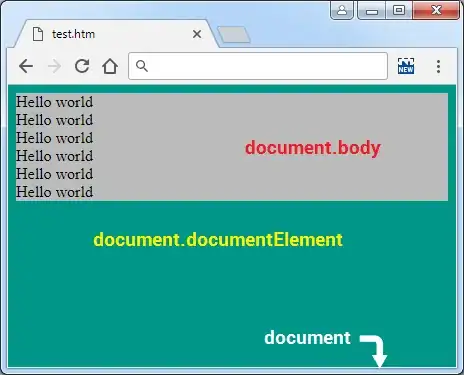Screen dimensions: 464x375
Task: Click the page icon on test.htm tab
Action: pos(38,34)
